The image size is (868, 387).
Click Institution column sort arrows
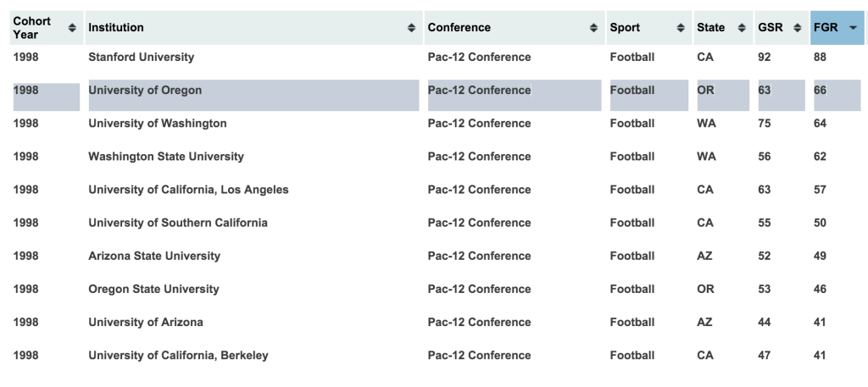(411, 28)
